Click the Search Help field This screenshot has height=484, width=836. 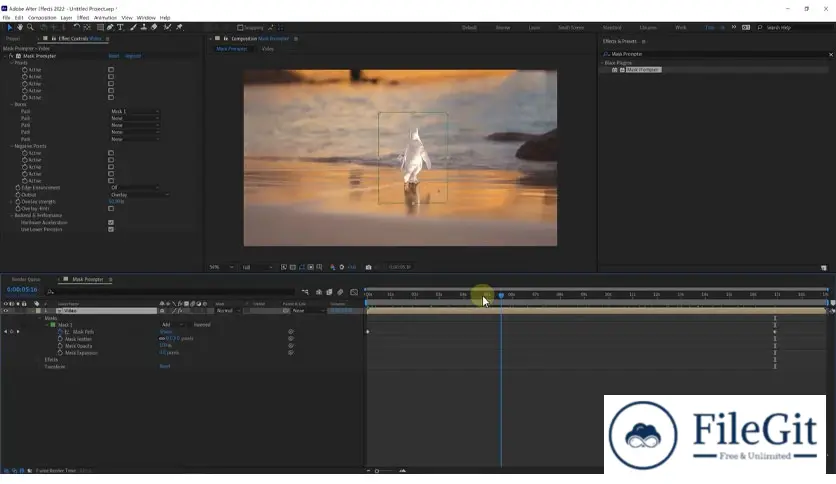[797, 28]
